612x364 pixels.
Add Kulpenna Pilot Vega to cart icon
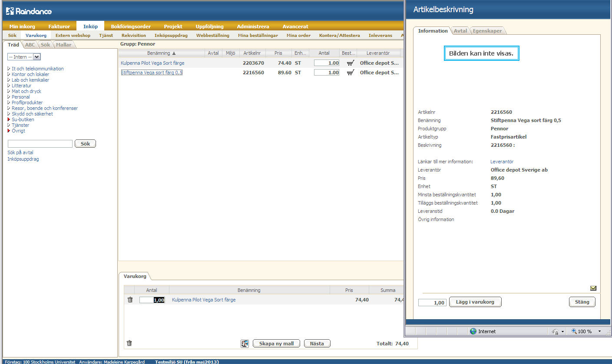tap(350, 63)
